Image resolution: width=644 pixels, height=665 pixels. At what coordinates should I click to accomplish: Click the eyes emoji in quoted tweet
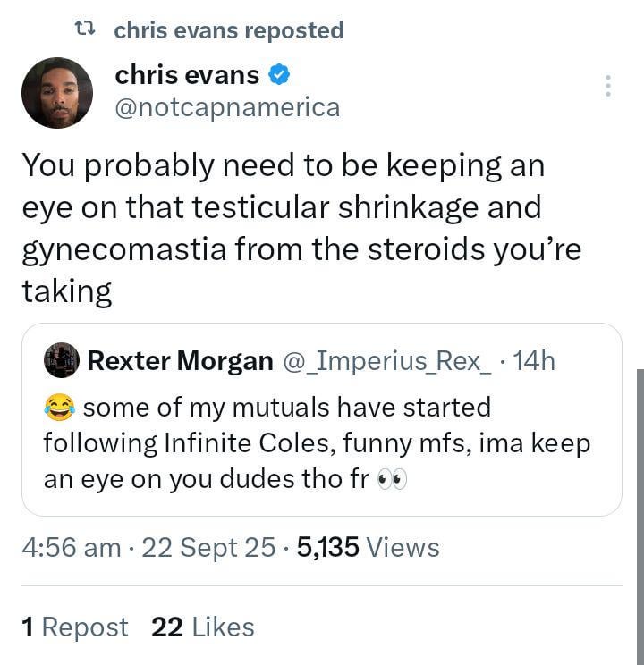pos(392,479)
